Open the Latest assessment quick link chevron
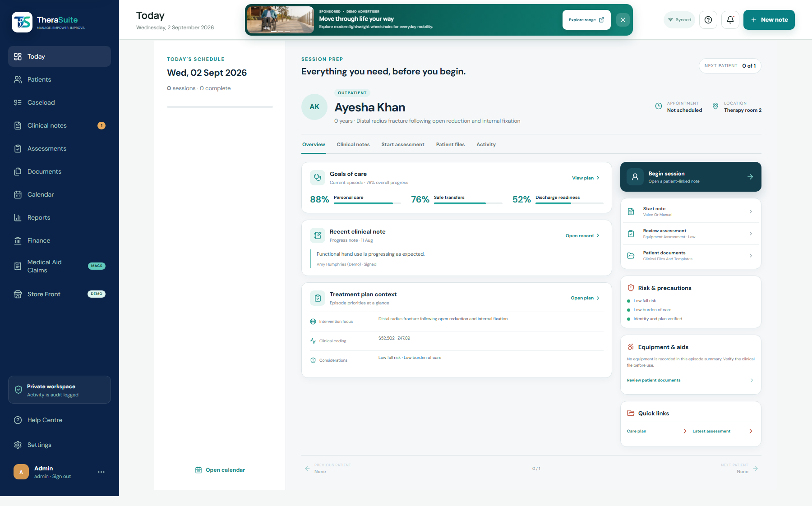 tap(751, 431)
